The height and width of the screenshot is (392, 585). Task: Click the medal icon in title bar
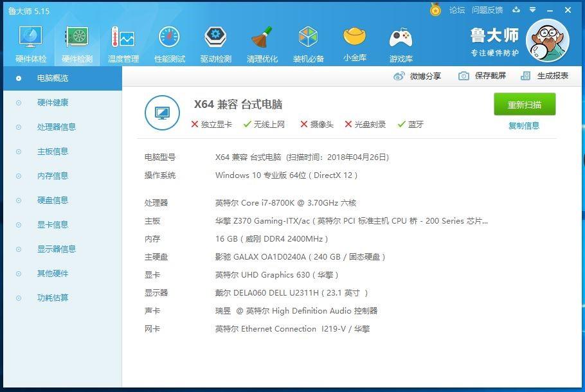click(435, 10)
